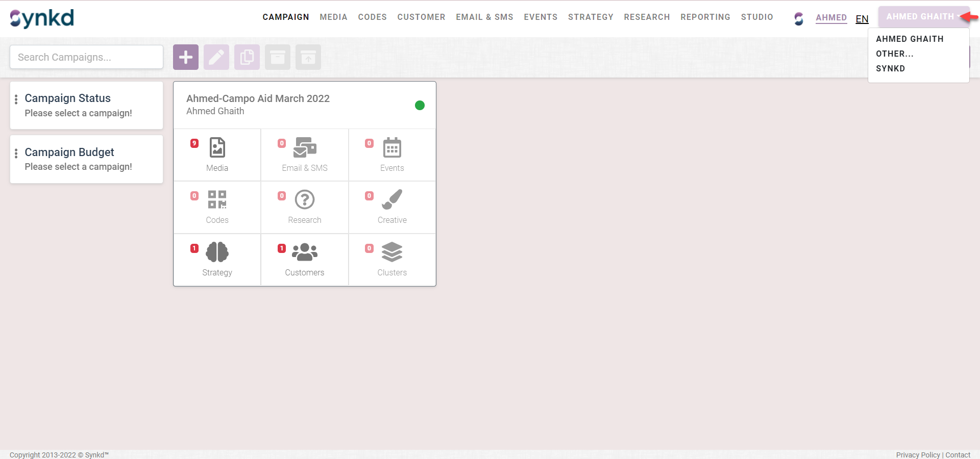Open the Strategy brain icon tile
This screenshot has width=980, height=459.
pos(217,259)
